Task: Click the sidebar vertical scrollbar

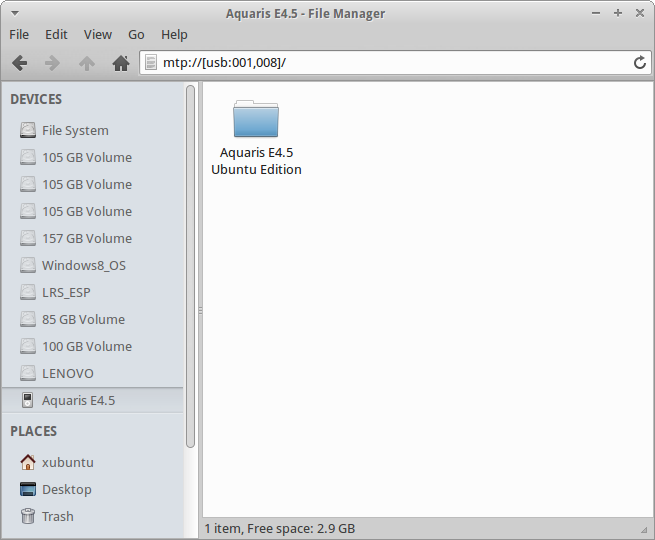Action: (x=190, y=266)
